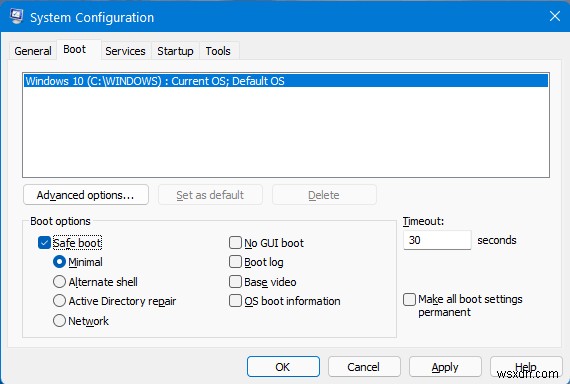Open the Services tab
Viewport: 570px width, 384px height.
[x=125, y=51]
